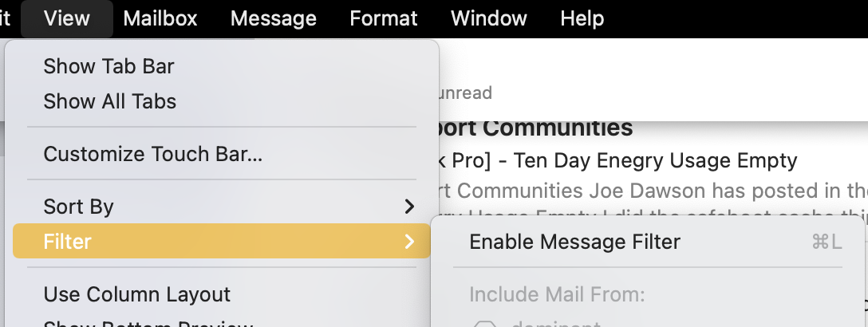Open the Message menu

[274, 18]
